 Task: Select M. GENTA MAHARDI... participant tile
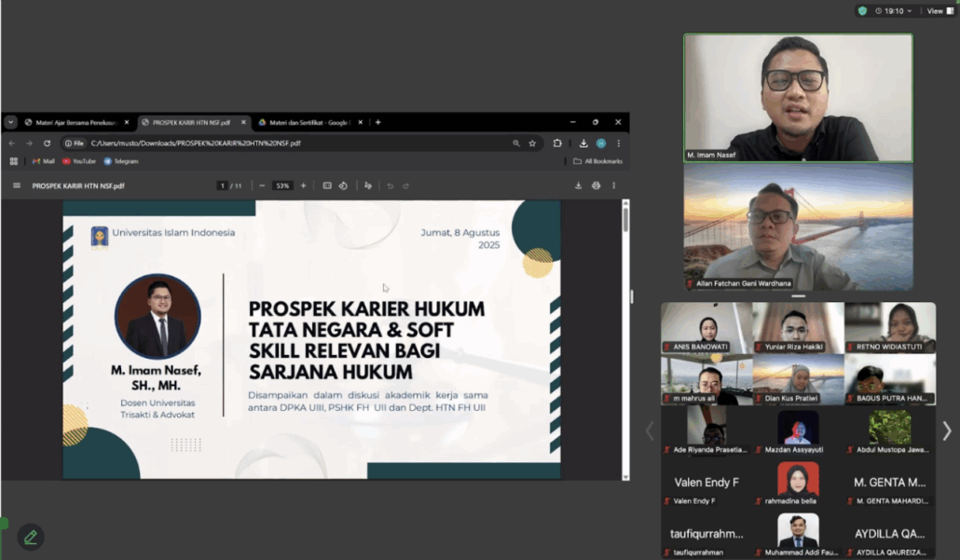[890, 483]
